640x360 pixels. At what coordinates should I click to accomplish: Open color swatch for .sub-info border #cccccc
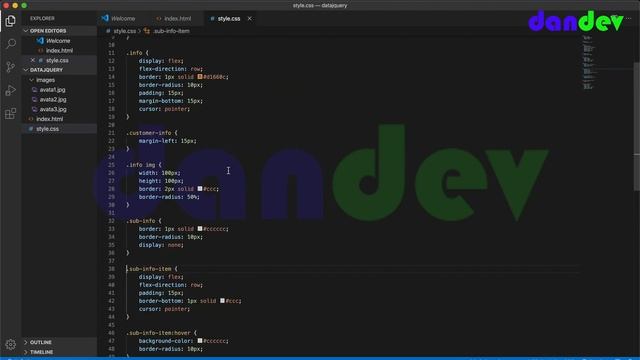[200, 229]
